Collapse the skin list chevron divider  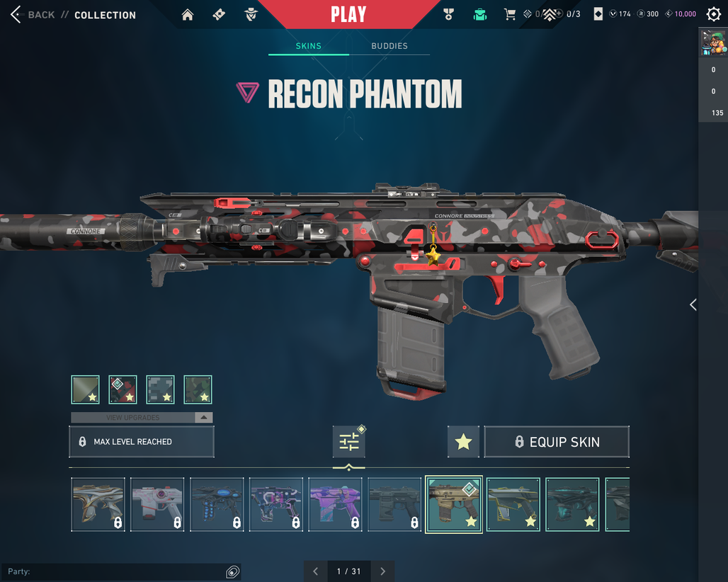point(348,468)
